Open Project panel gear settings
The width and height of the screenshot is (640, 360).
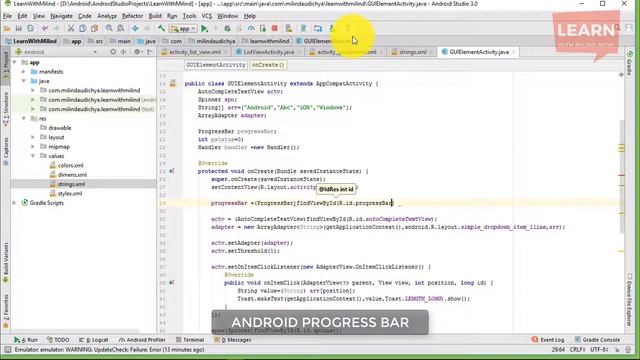(x=138, y=52)
